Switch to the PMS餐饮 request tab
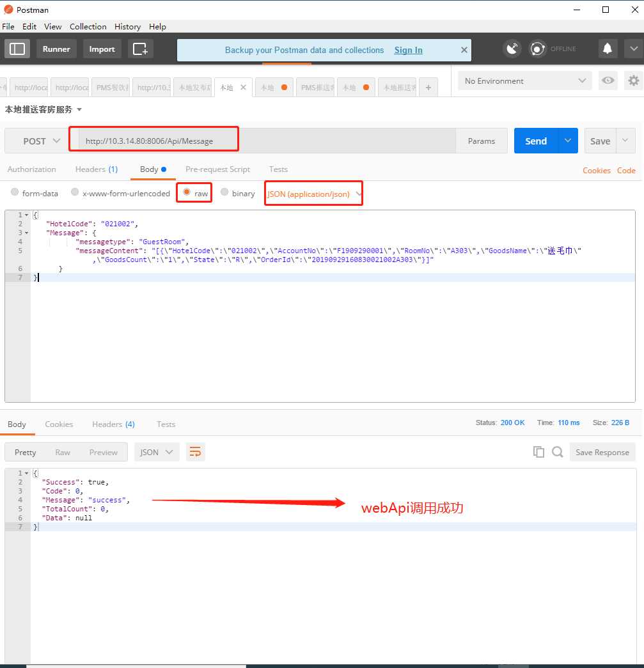Viewport: 644px width, 668px height. click(x=112, y=88)
